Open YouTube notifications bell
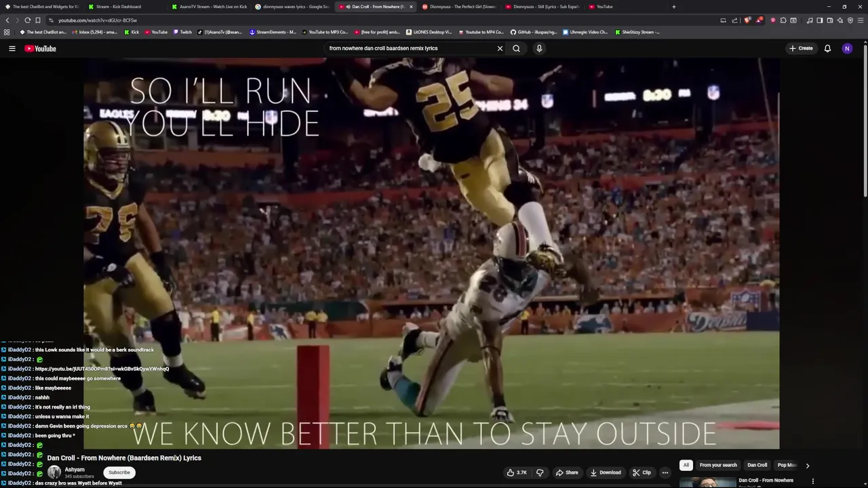Image resolution: width=868 pixels, height=488 pixels. [x=827, y=48]
